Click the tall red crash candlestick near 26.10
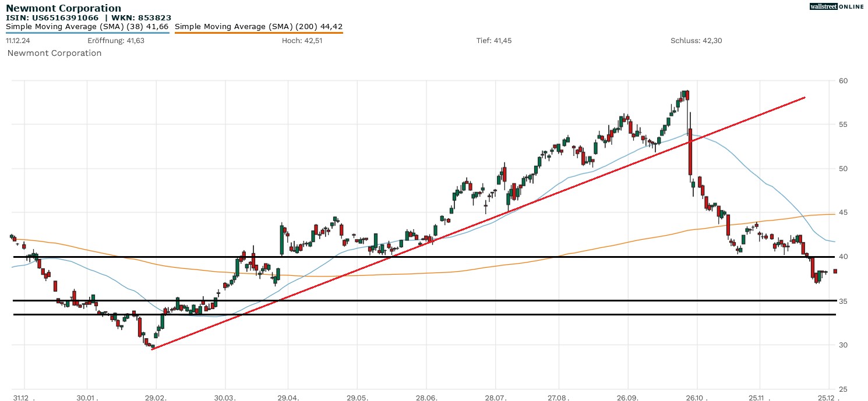 pos(690,151)
